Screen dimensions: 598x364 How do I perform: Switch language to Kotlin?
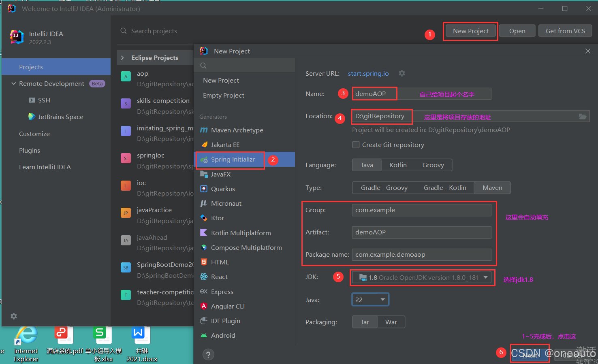[398, 165]
